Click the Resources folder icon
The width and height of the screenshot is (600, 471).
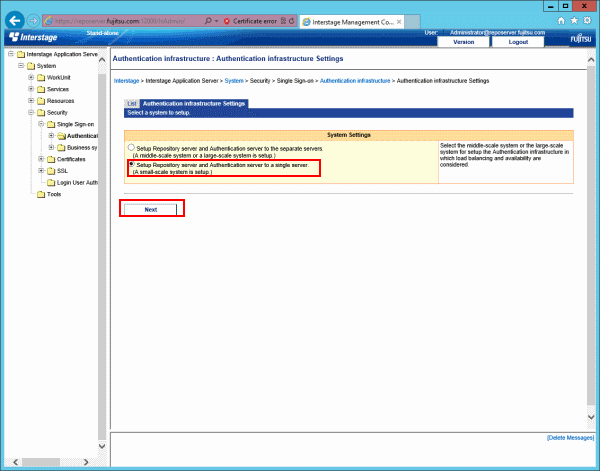coord(41,101)
